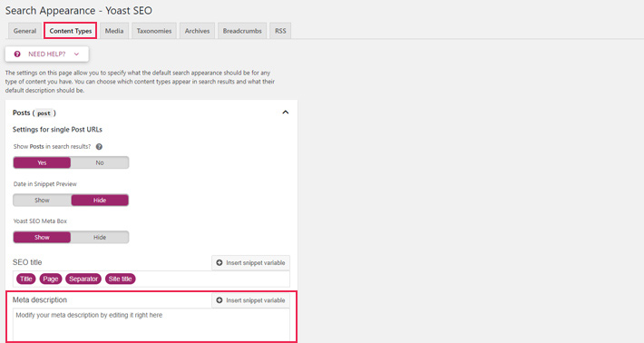Click empty area of SEO title field
Image resolution: width=644 pixels, height=343 pixels.
[213, 279]
